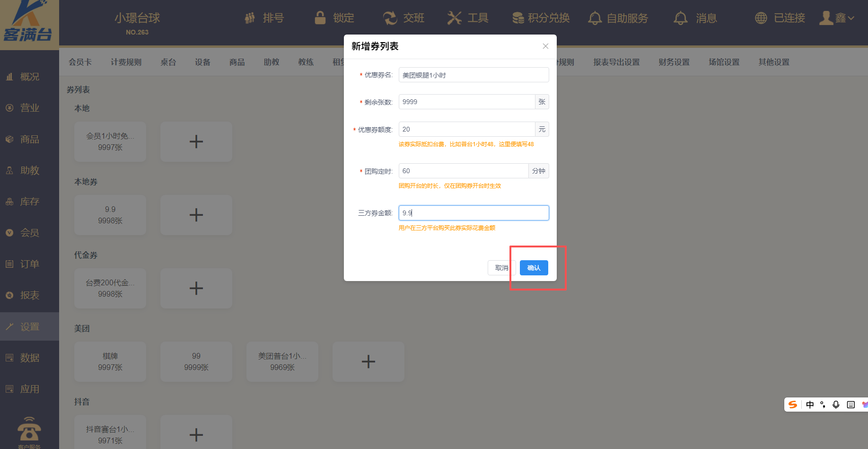Screen dimensions: 868x449
Task: Click the 优惠券名 input field
Action: coord(473,75)
